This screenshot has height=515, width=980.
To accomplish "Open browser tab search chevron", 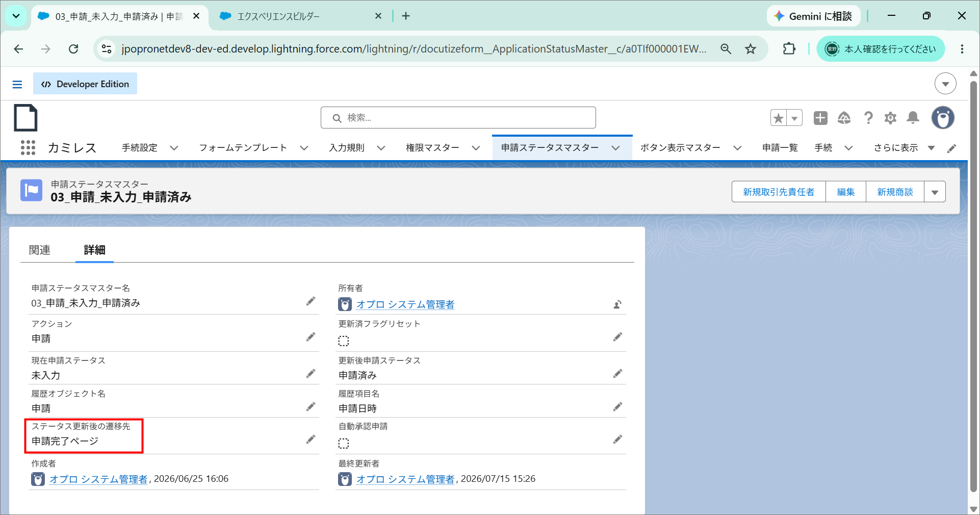I will point(16,16).
